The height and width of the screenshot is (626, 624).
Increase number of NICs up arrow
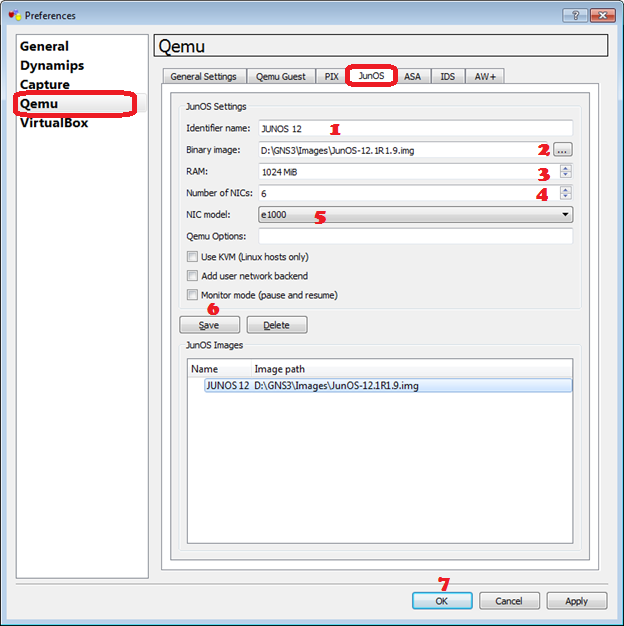pyautogui.click(x=565, y=190)
